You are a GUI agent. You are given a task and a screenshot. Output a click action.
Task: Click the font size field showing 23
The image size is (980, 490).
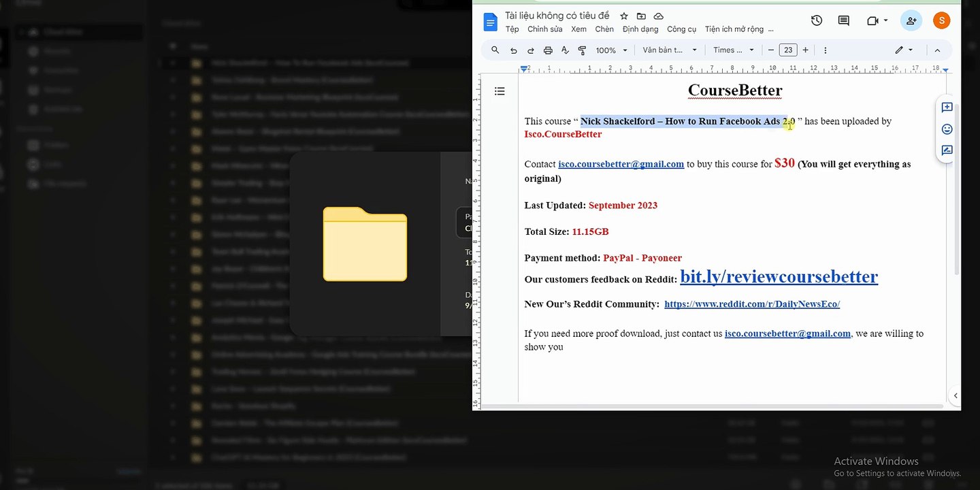tap(788, 50)
